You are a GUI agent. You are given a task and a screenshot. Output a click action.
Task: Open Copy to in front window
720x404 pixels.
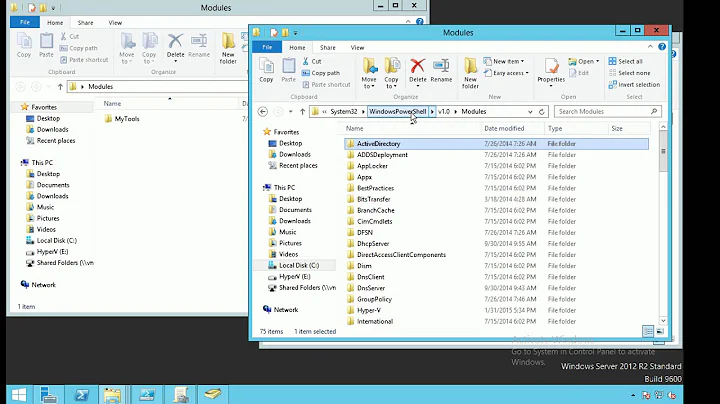(x=391, y=73)
